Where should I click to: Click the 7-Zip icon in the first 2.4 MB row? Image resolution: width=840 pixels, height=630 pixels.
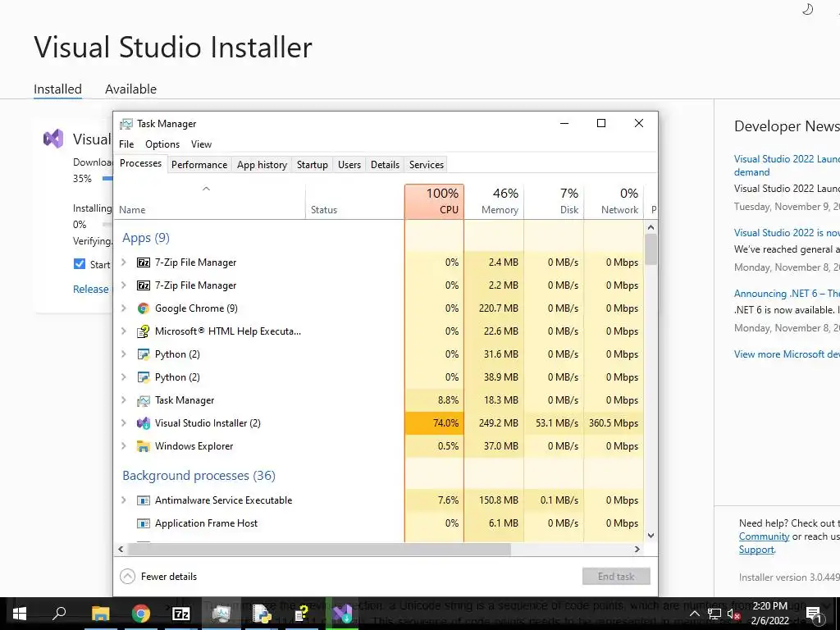[x=143, y=262]
